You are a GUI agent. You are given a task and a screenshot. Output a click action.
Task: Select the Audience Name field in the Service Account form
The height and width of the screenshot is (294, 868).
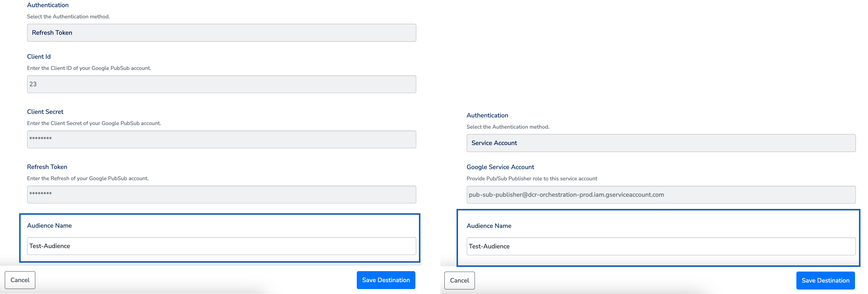point(661,246)
